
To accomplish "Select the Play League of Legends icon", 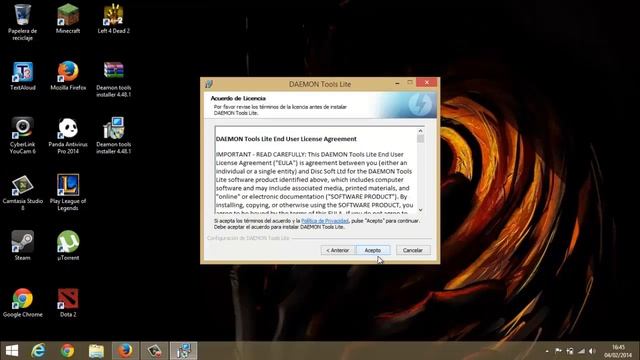I will (68, 193).
